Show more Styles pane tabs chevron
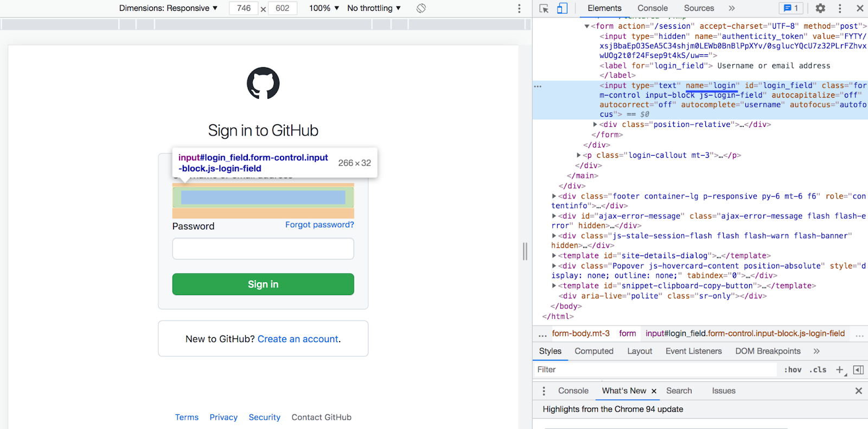The image size is (868, 429). coord(816,351)
